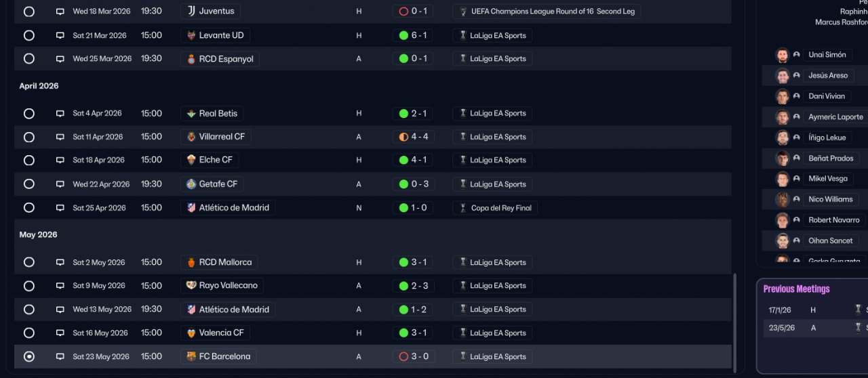Viewport: 868px width, 378px height.
Task: Click the Getafe CF badge icon
Action: coord(191,184)
